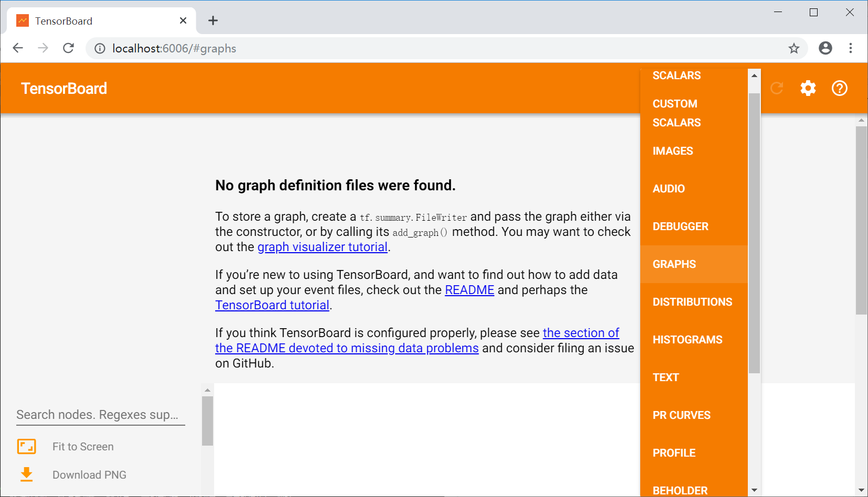Screen dimensions: 868x497
Task: Reload the page in the browser
Action: point(68,48)
